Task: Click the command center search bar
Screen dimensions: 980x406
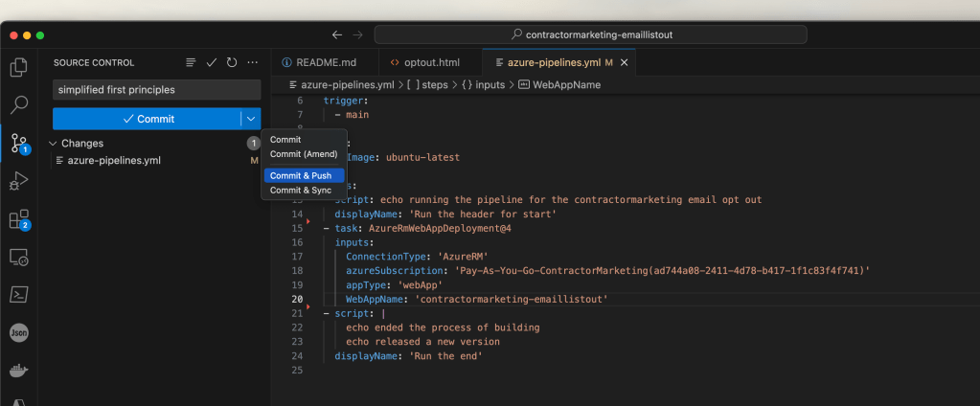Action: (x=591, y=35)
